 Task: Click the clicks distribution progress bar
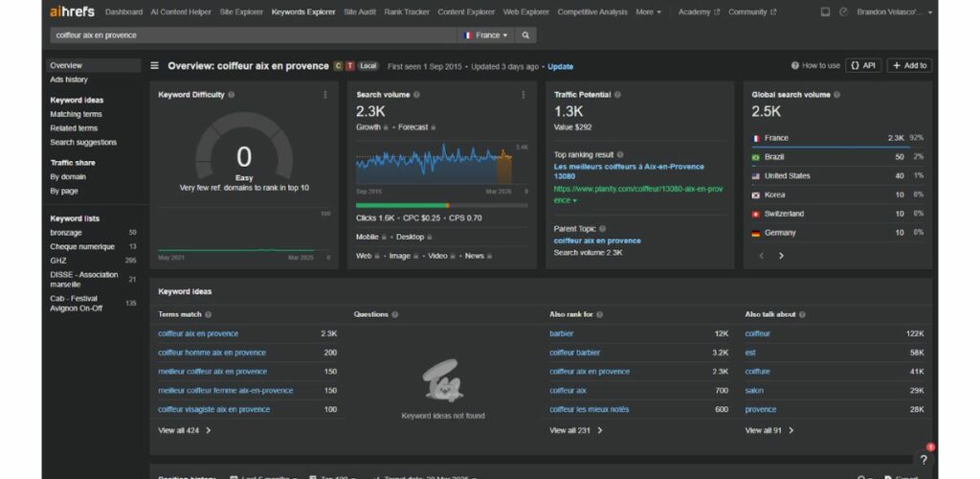(x=441, y=205)
